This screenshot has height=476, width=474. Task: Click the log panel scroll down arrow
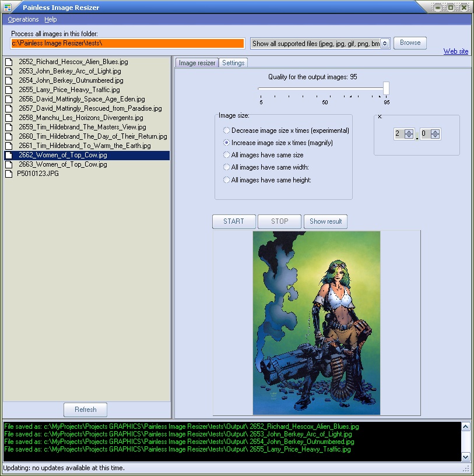click(465, 457)
